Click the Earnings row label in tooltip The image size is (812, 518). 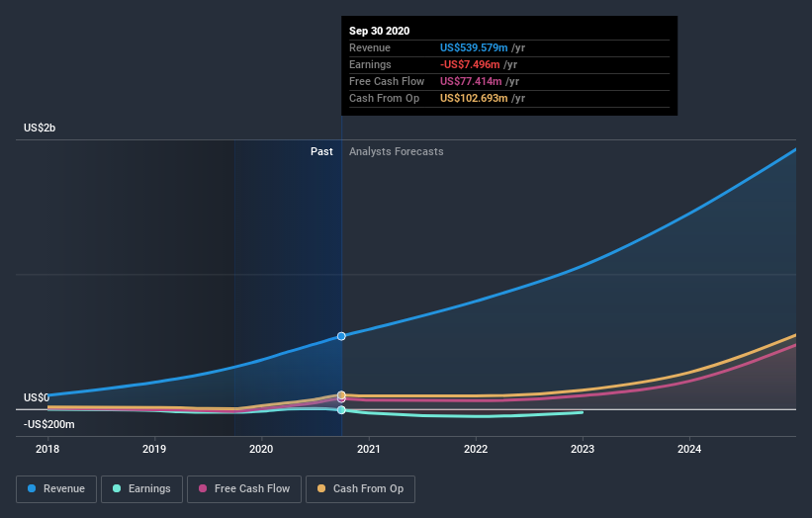(370, 64)
